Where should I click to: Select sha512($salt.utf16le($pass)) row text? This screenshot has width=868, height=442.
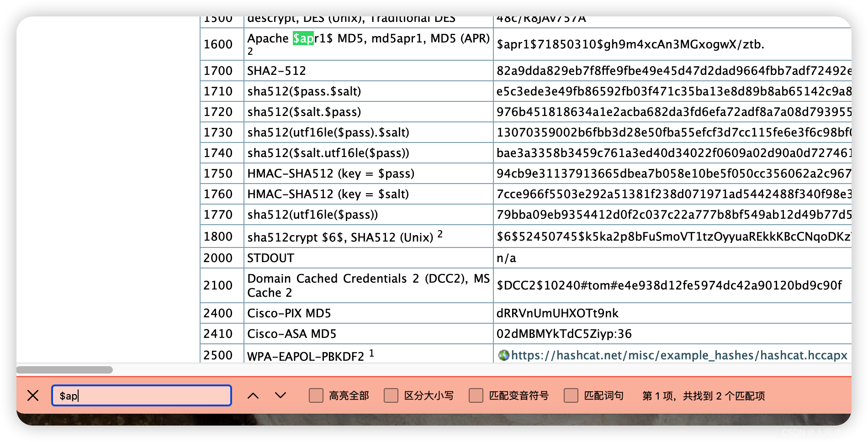point(328,153)
